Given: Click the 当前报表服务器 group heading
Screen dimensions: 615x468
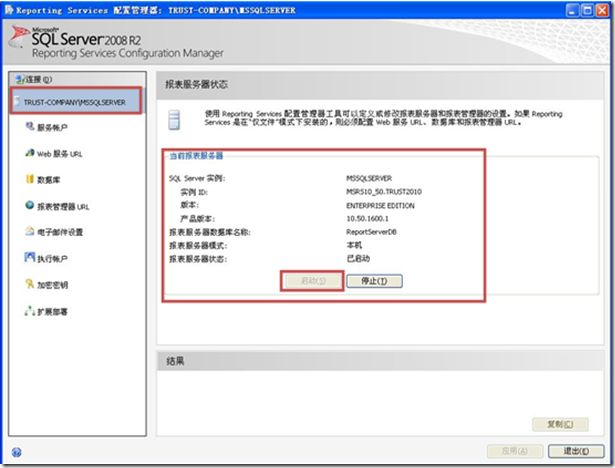Looking at the screenshot, I should [196, 156].
